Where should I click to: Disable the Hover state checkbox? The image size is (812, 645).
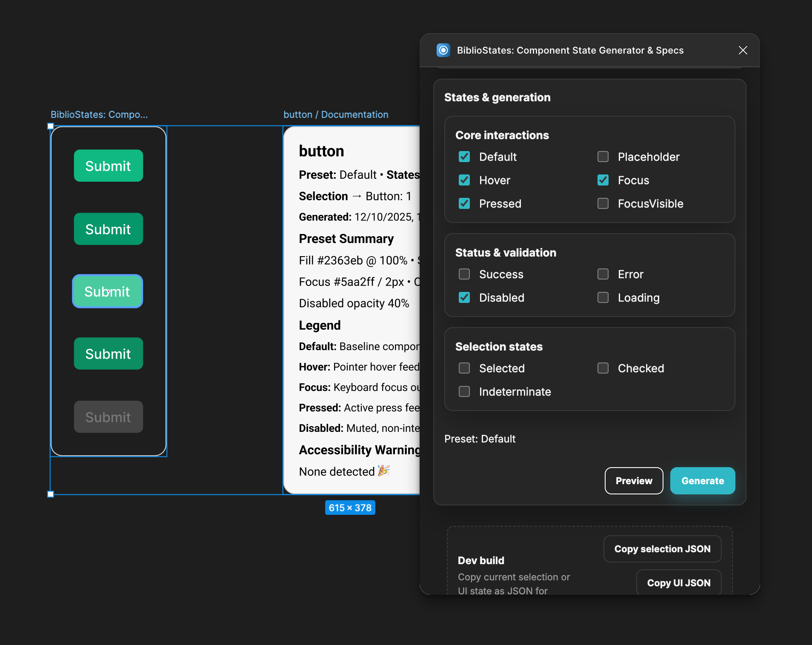click(464, 180)
